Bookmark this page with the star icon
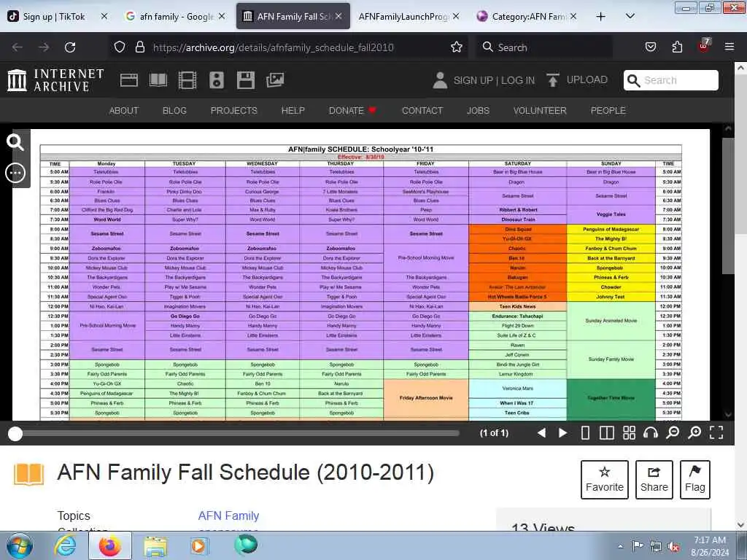 click(x=457, y=47)
